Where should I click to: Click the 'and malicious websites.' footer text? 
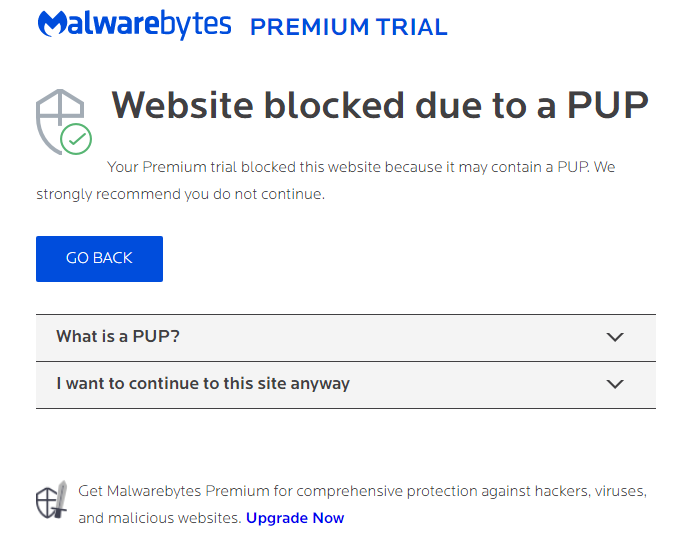[159, 518]
